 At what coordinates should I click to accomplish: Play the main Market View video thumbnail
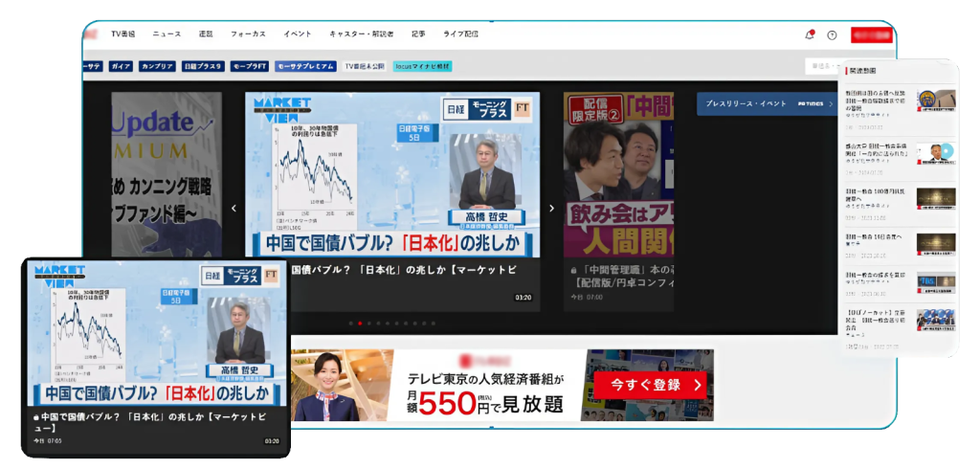392,174
